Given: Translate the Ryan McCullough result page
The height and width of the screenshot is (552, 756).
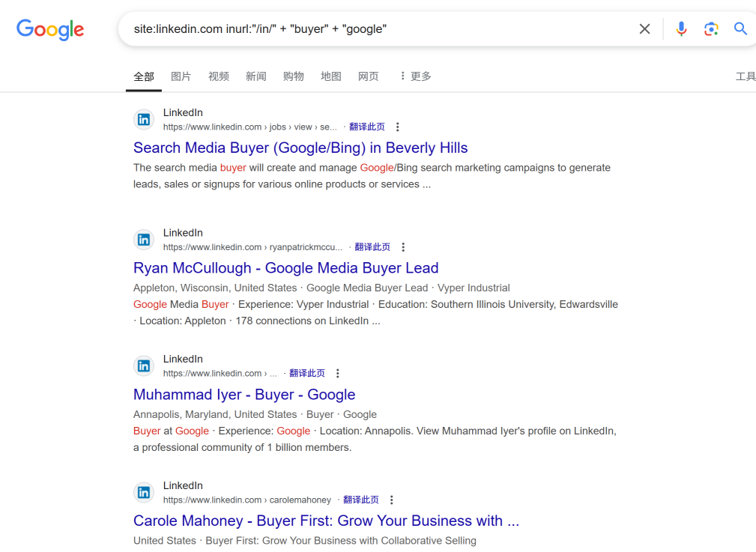Looking at the screenshot, I should point(372,247).
